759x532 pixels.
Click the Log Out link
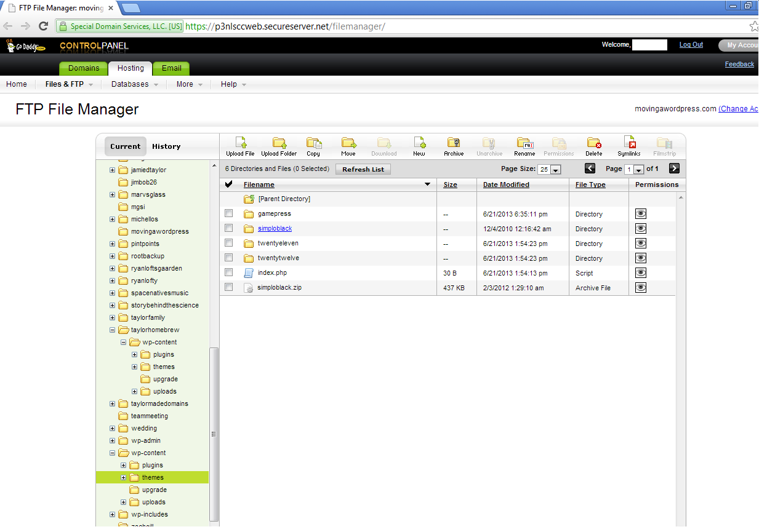click(x=691, y=45)
